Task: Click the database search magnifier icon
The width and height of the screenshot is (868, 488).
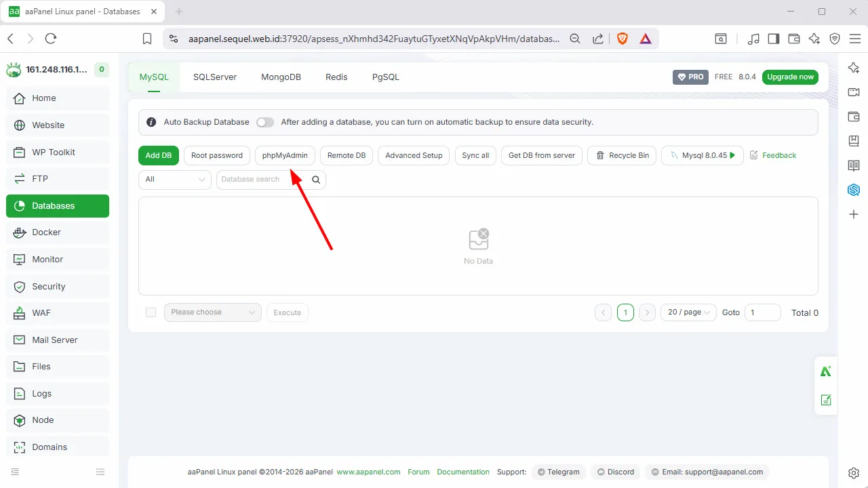Action: click(316, 180)
